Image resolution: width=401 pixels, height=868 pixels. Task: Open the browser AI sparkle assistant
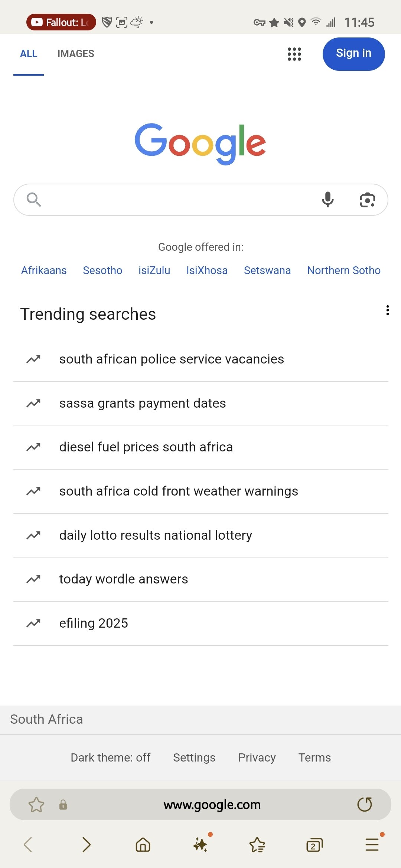[200, 845]
